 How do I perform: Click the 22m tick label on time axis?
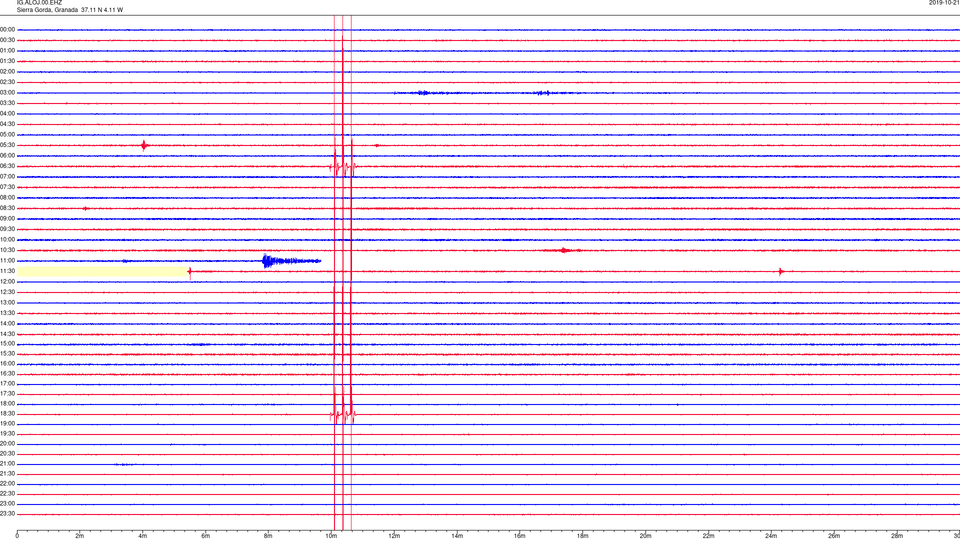click(x=708, y=536)
